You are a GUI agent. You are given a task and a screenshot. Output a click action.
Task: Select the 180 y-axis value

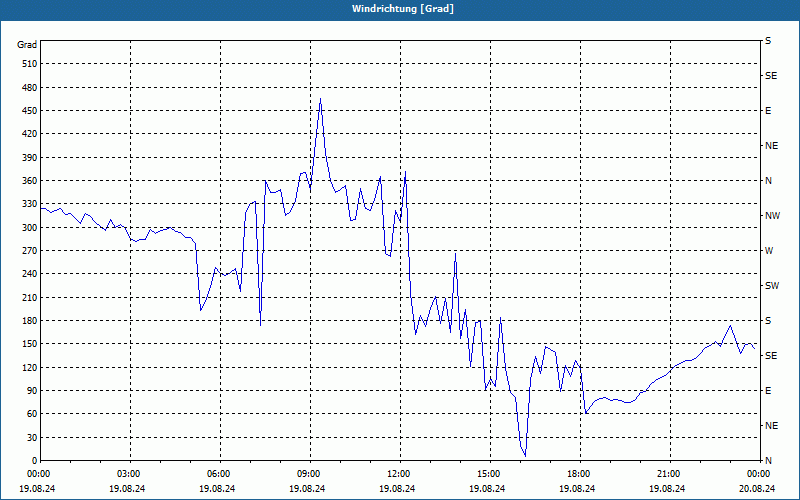point(30,320)
